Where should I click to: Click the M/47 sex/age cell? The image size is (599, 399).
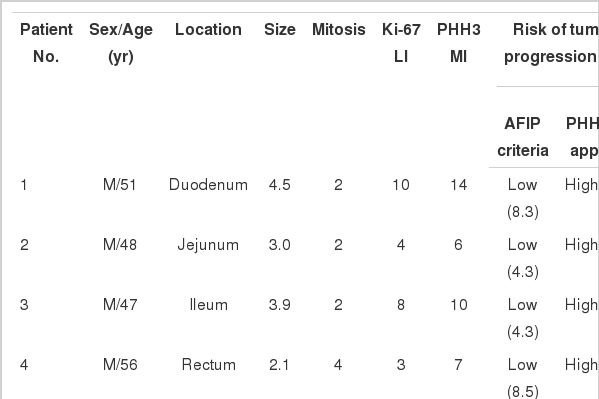tap(120, 305)
